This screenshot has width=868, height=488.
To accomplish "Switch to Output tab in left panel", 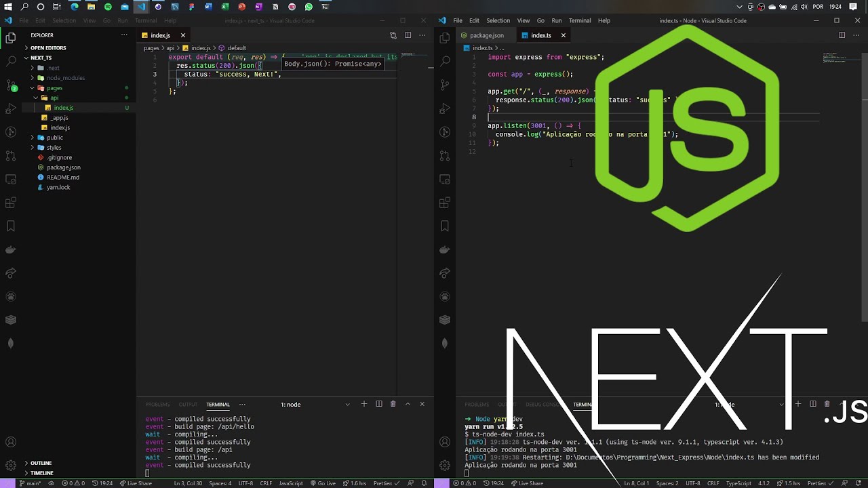I will (x=188, y=405).
